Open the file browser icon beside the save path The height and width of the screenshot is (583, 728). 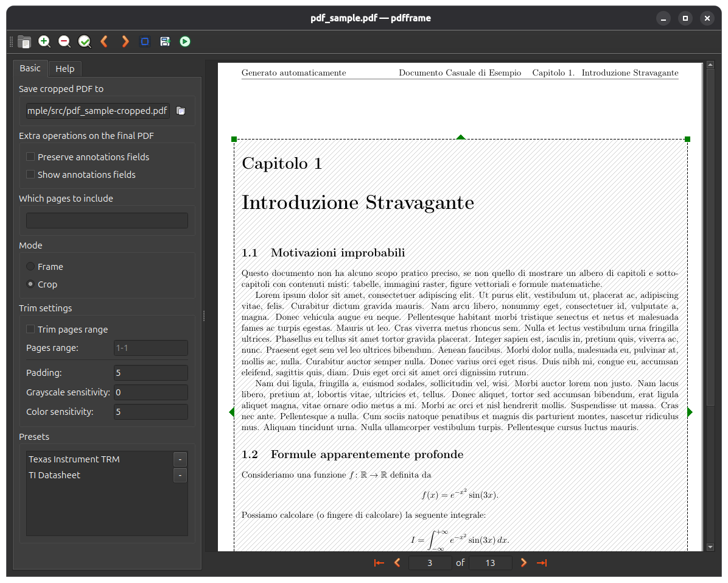[180, 110]
